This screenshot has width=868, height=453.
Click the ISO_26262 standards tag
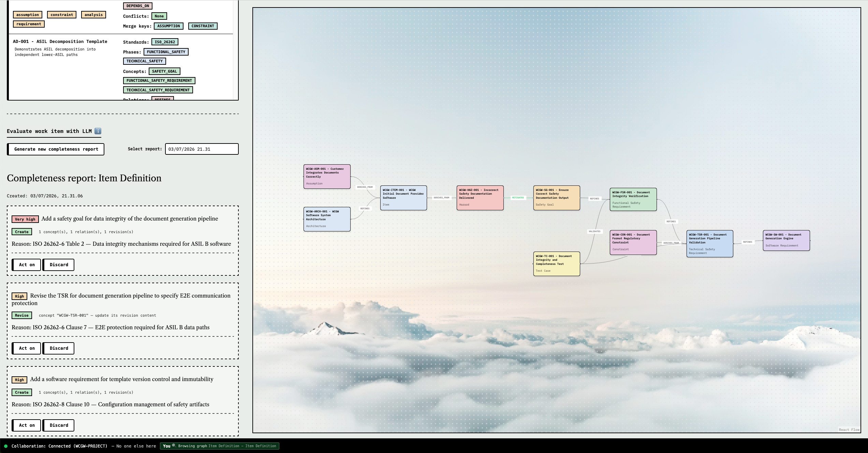pyautogui.click(x=165, y=42)
